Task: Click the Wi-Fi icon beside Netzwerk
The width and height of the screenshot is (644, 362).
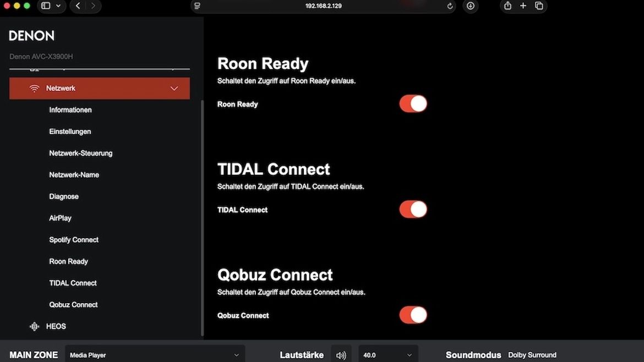Action: tap(34, 88)
